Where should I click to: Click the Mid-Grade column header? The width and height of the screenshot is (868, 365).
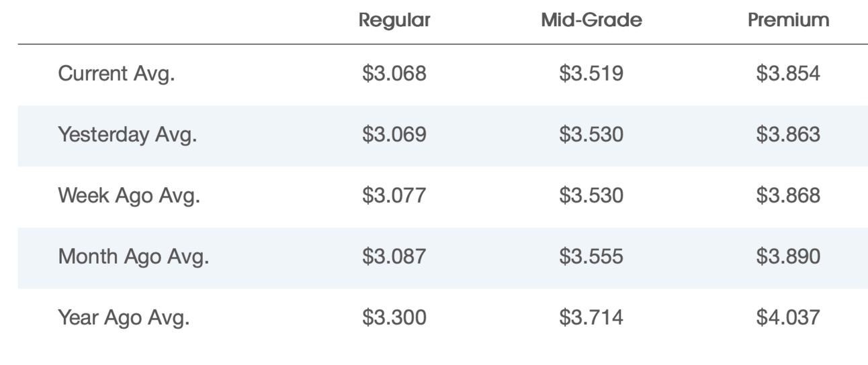click(591, 21)
